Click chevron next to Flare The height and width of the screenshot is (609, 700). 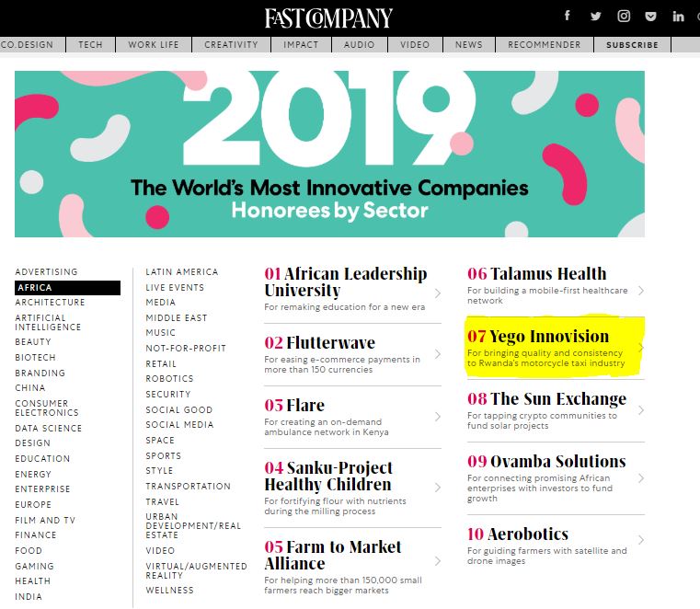[x=438, y=417]
